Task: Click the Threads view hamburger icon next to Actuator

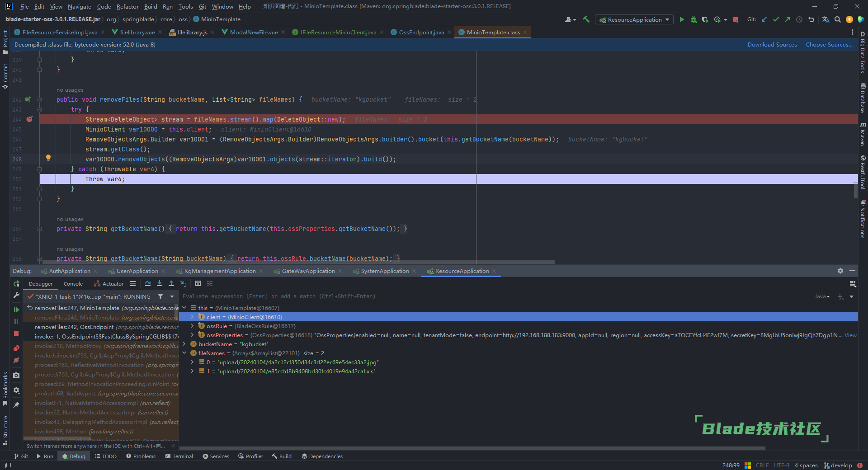Action: 133,283
